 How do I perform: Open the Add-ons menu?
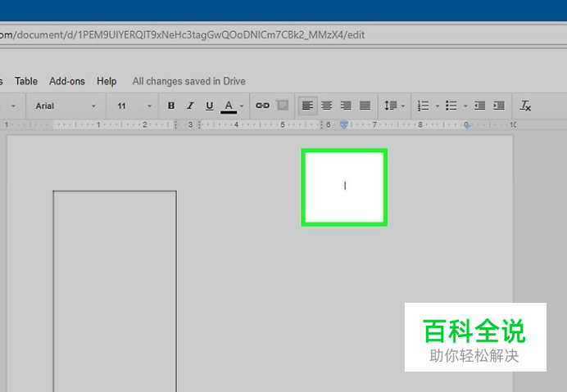[67, 81]
